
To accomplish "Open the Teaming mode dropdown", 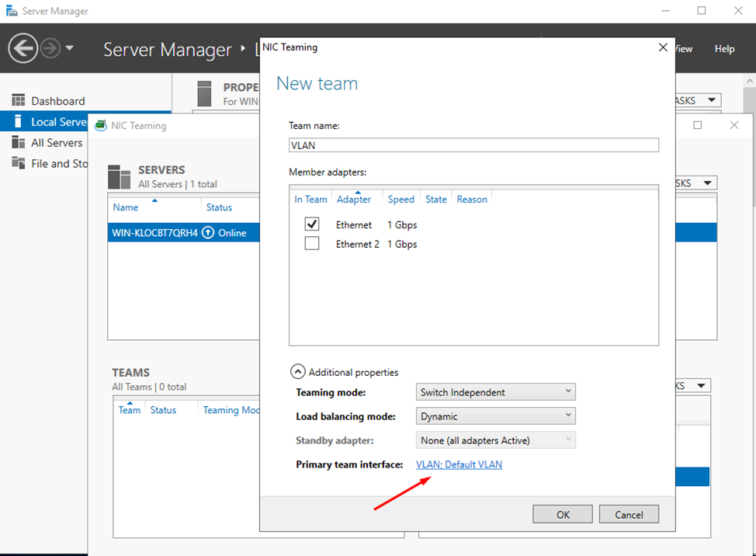I will [566, 391].
